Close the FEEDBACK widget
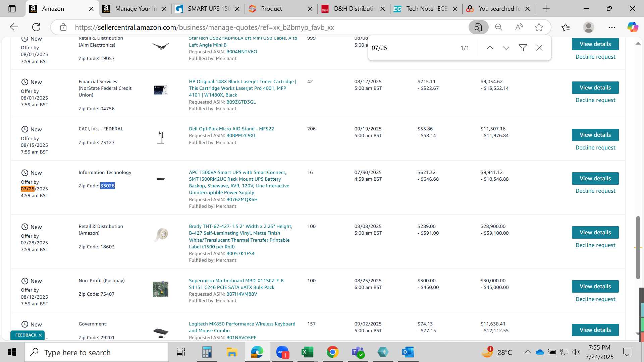 pos(40,335)
